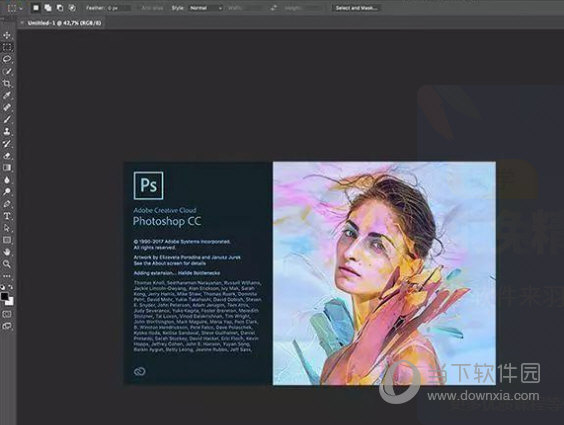Select the Gradient tool
Screen dimensions: 564x425
6,168
